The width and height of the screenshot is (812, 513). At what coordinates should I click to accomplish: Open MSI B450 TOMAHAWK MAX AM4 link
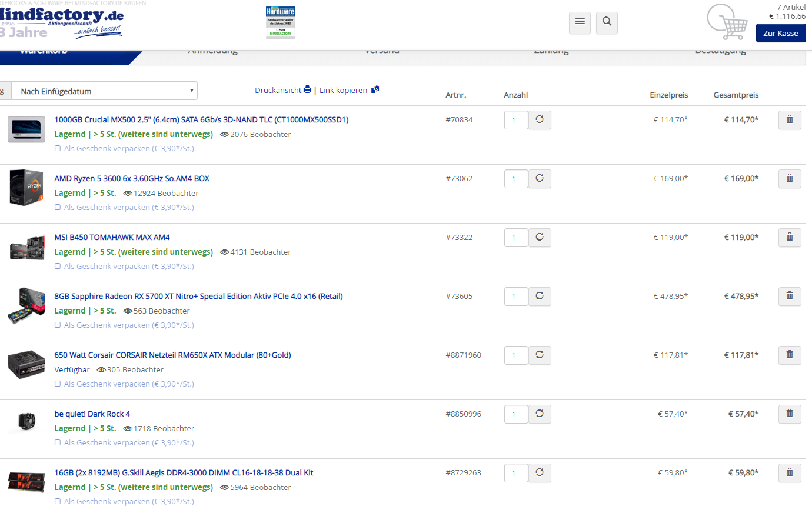tap(112, 237)
